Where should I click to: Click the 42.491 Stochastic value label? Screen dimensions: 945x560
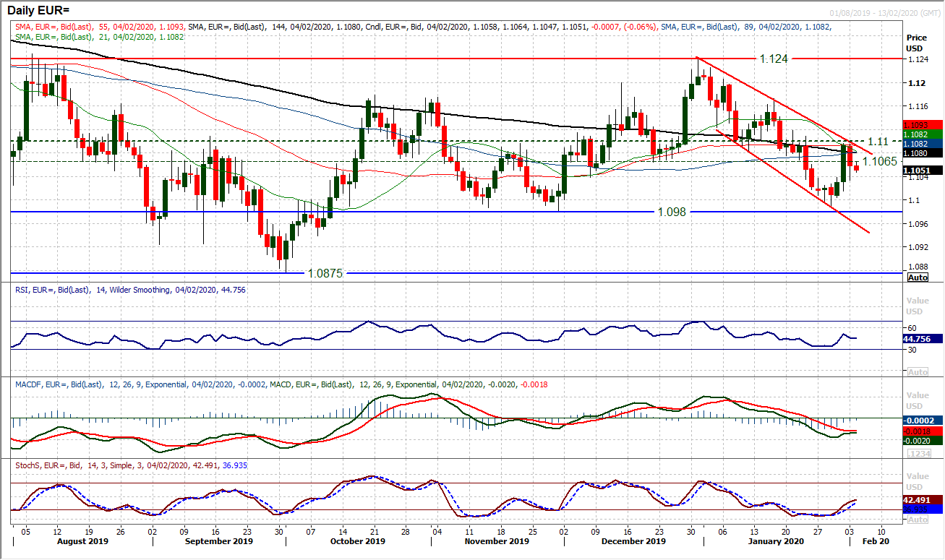pos(917,501)
